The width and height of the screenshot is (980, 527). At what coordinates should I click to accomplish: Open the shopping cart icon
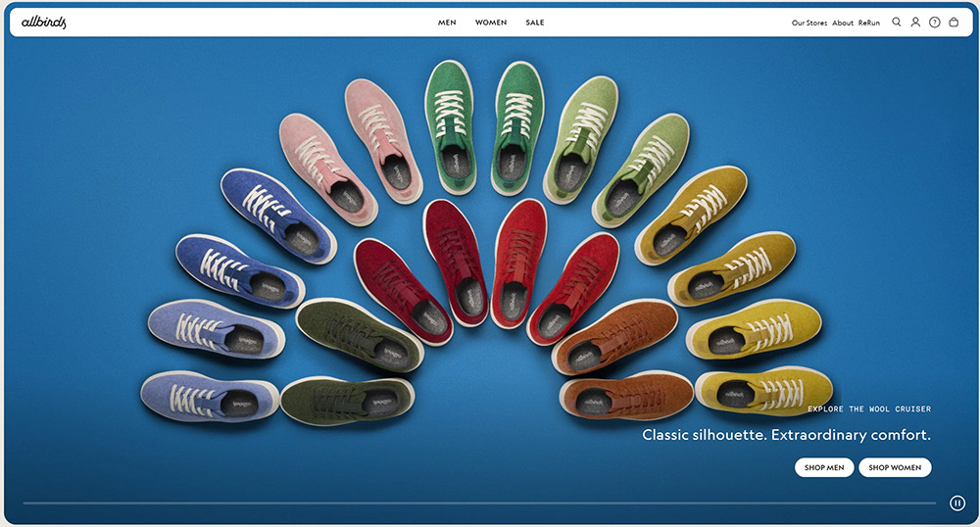coord(954,22)
